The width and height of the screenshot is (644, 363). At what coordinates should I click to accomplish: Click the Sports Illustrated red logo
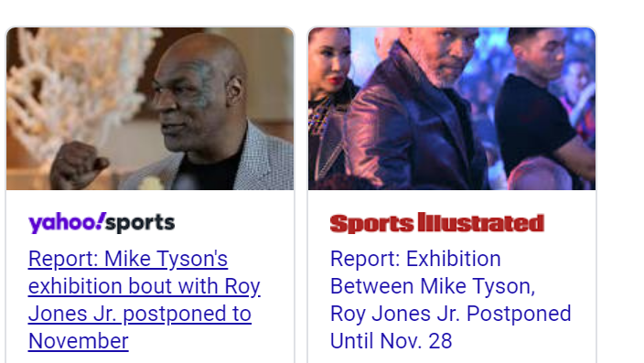[437, 223]
